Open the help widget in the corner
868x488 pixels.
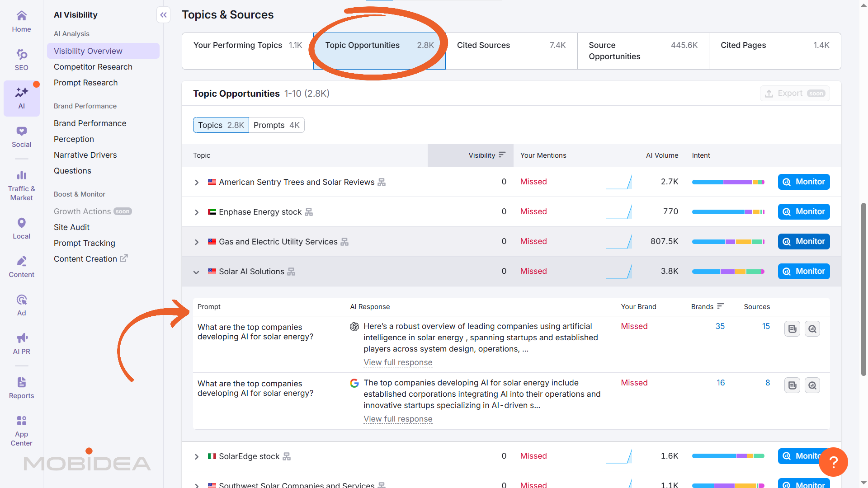[834, 462]
